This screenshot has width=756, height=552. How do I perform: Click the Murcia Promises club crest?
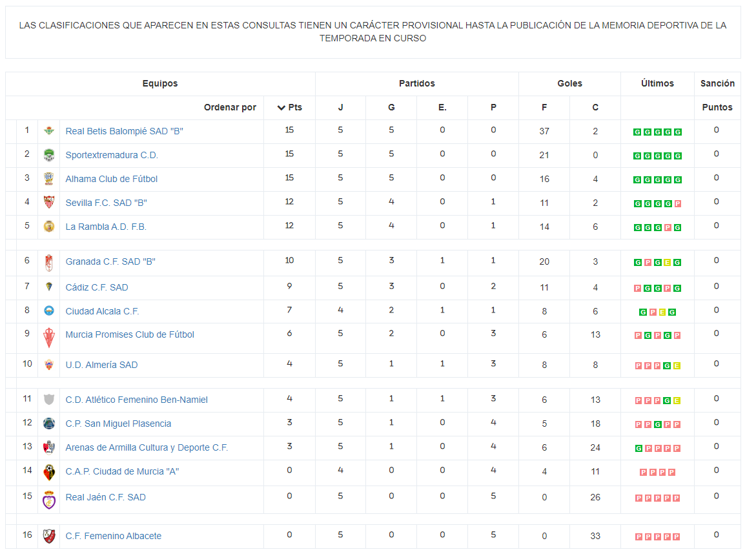pos(48,338)
